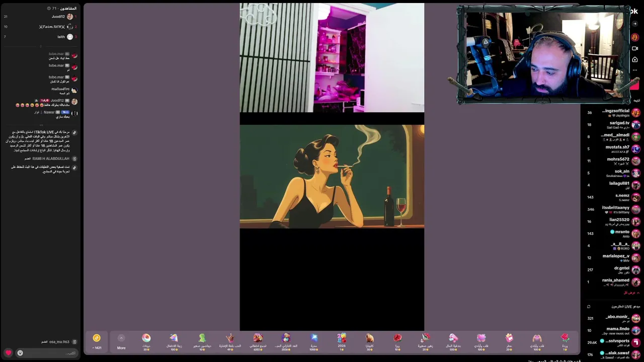The image size is (644, 362).
Task: Open the emoji picker in chat
Action: [x=20, y=353]
